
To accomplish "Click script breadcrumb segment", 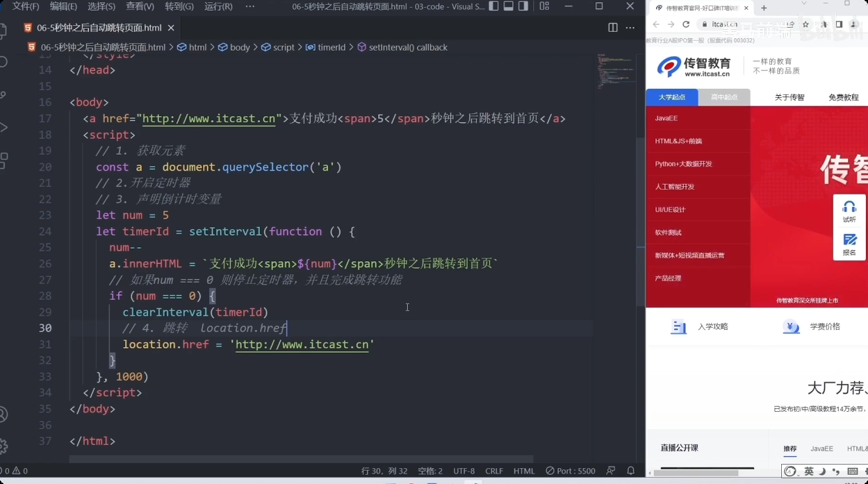I will tap(278, 47).
